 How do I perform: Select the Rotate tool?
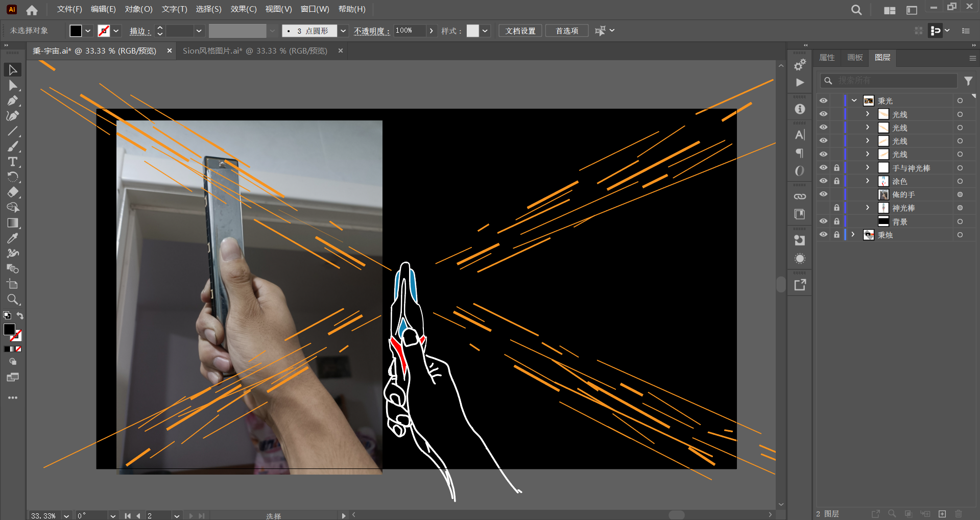[x=13, y=177]
